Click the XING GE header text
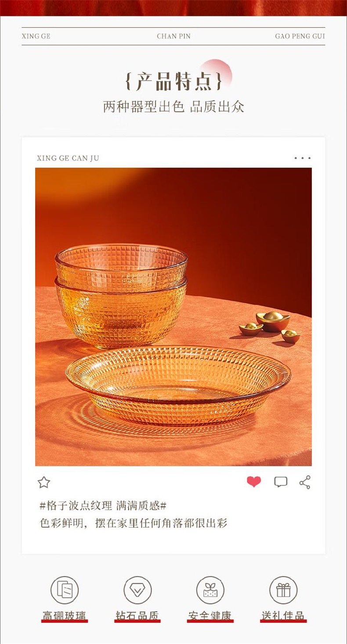This screenshot has height=644, width=347. point(36,36)
